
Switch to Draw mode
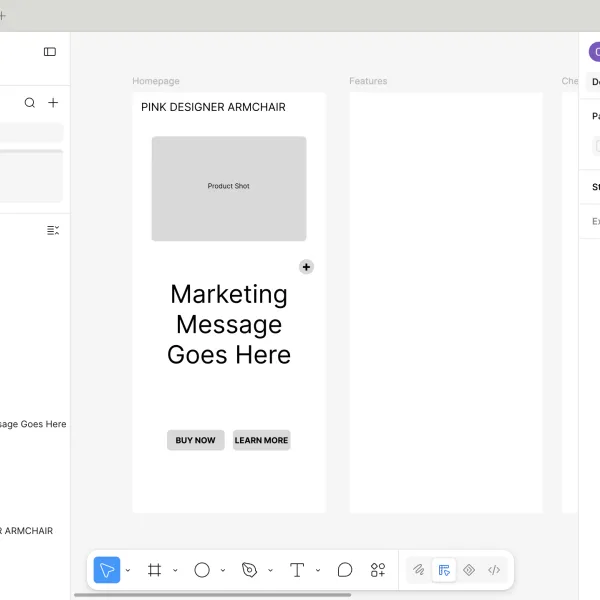point(419,570)
